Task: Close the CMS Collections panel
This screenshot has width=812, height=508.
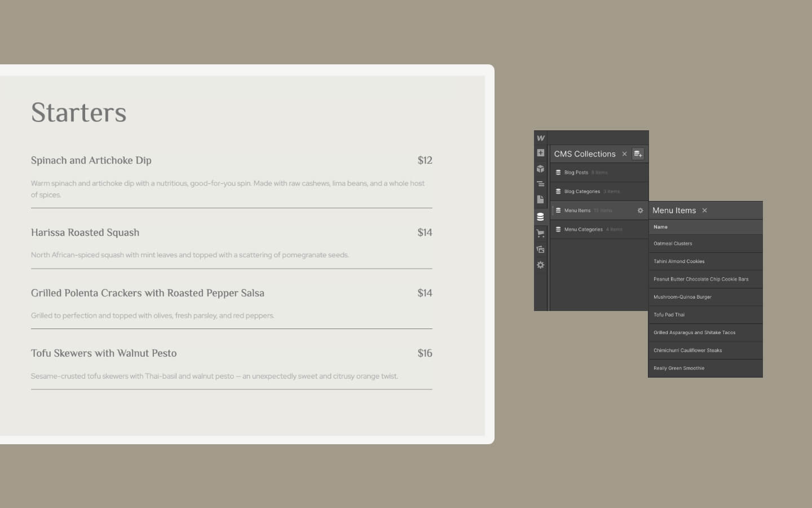Action: point(624,154)
